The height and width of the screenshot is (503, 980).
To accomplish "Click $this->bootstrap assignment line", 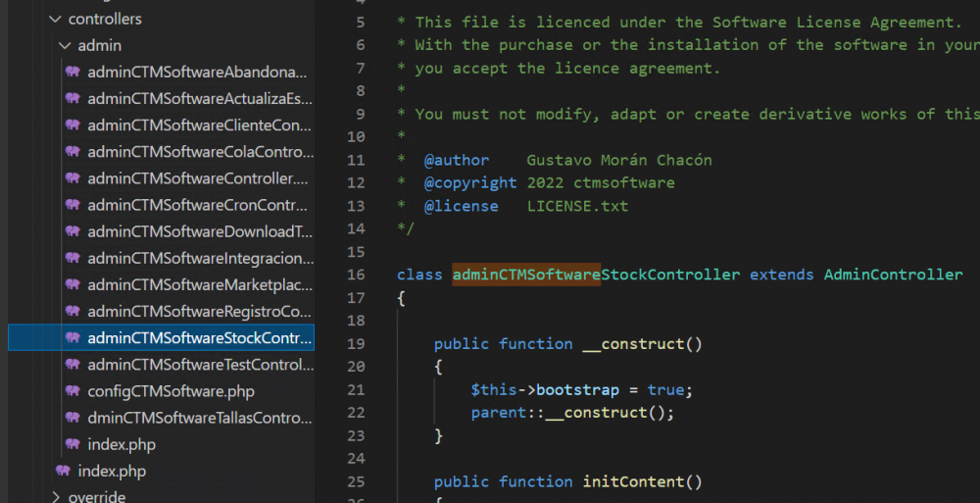I will coord(582,390).
